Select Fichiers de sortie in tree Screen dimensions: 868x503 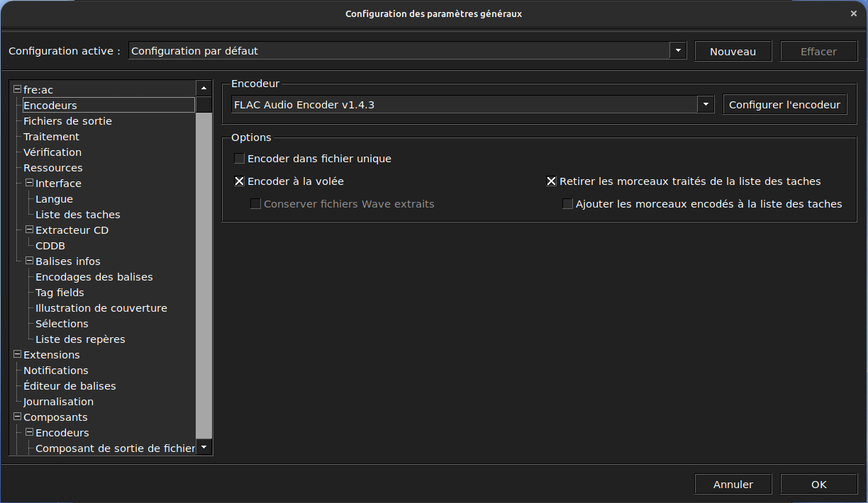point(67,121)
